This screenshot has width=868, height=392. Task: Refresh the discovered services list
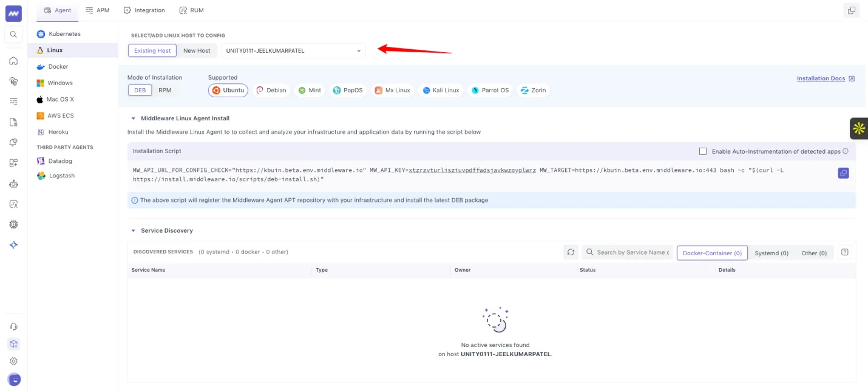pos(571,252)
